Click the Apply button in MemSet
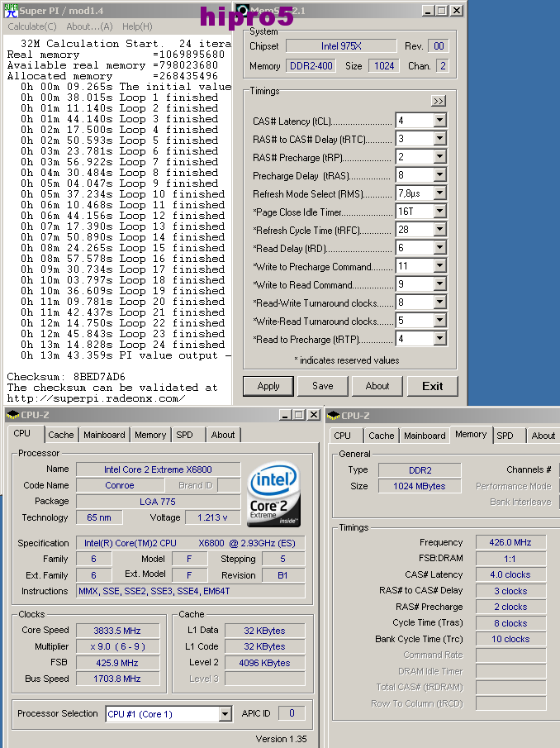This screenshot has height=748, width=560. click(268, 386)
